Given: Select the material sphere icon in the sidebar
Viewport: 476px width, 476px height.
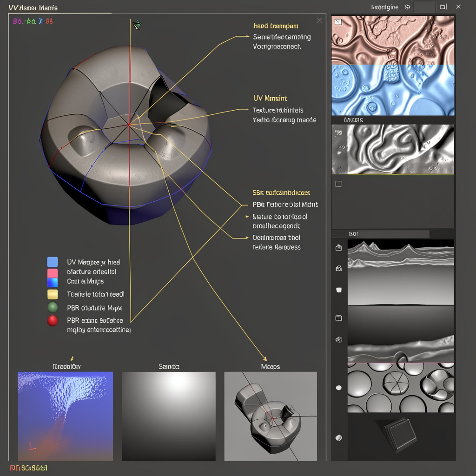Looking at the screenshot, I should 339,269.
